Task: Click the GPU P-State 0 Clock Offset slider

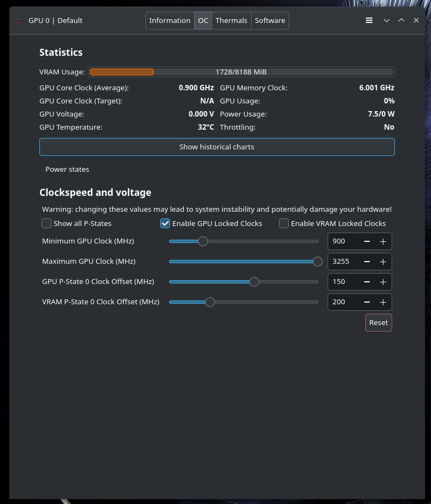Action: pyautogui.click(x=244, y=282)
